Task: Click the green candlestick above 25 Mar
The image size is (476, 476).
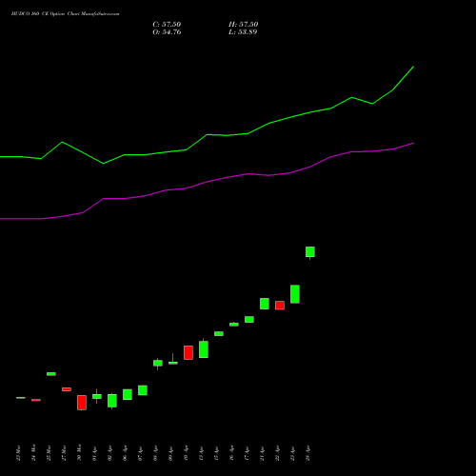Action: 51,374
